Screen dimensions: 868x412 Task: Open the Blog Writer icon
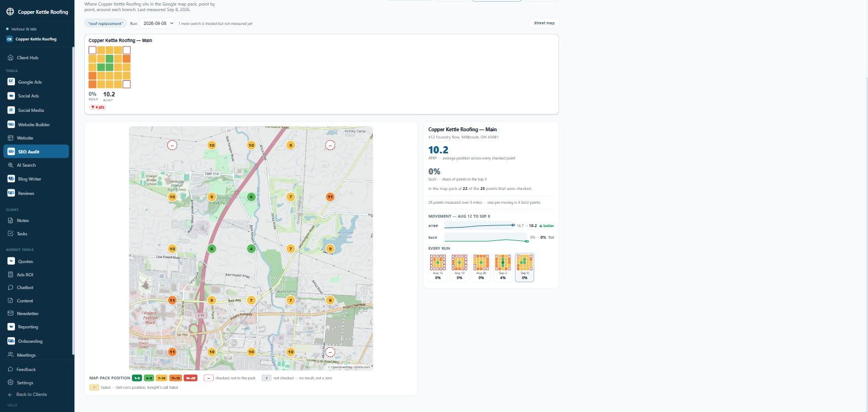coord(11,179)
